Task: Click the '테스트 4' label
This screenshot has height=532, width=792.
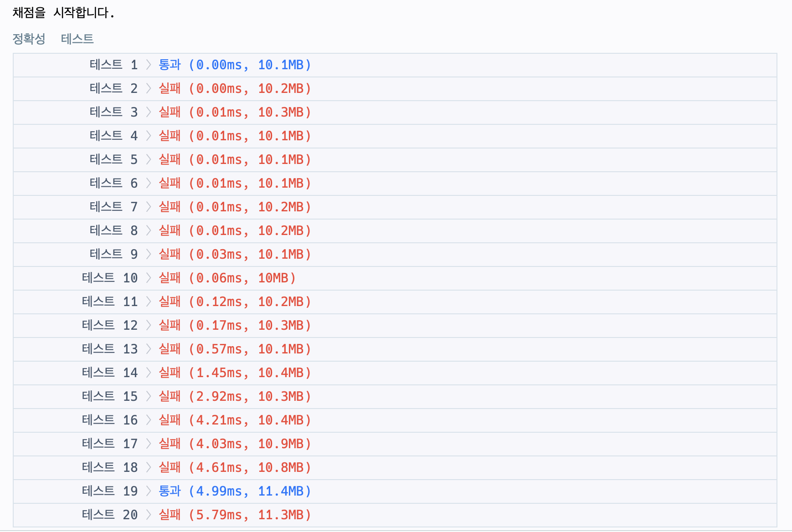Action: tap(113, 136)
